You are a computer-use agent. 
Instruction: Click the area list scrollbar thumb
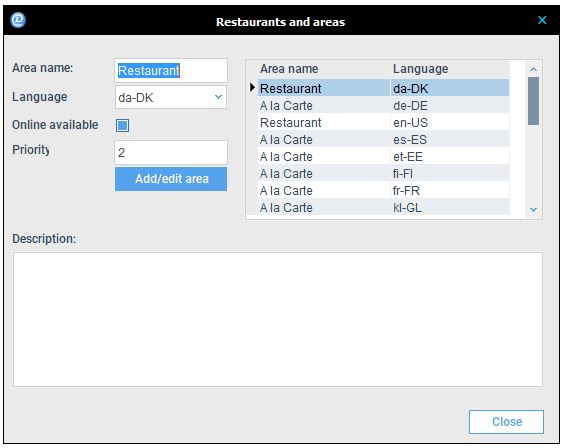[533, 101]
